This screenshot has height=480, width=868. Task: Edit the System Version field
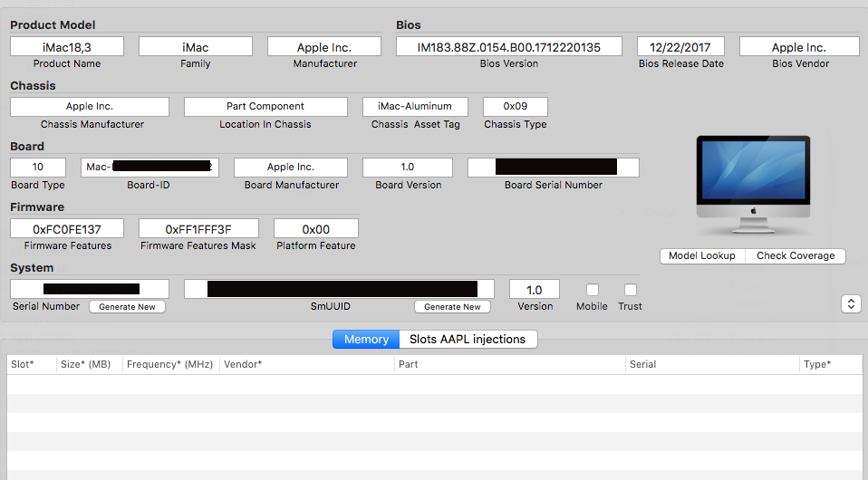coord(535,289)
